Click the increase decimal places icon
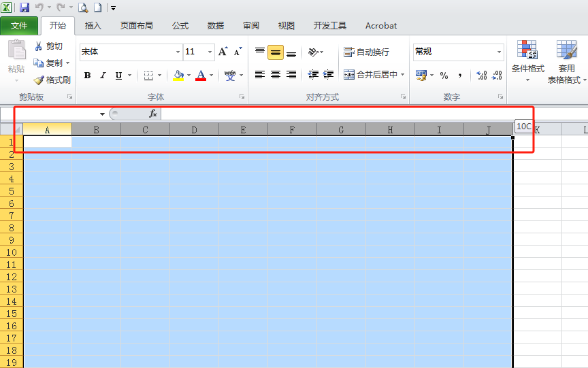 click(x=481, y=76)
